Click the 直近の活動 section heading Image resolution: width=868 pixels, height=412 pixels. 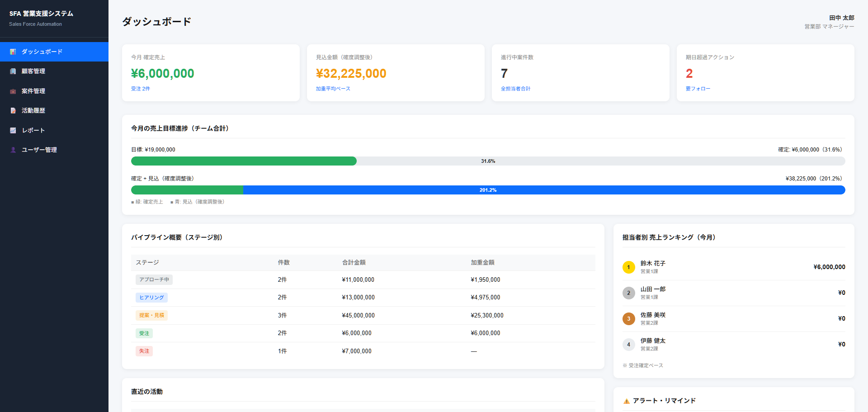(147, 392)
